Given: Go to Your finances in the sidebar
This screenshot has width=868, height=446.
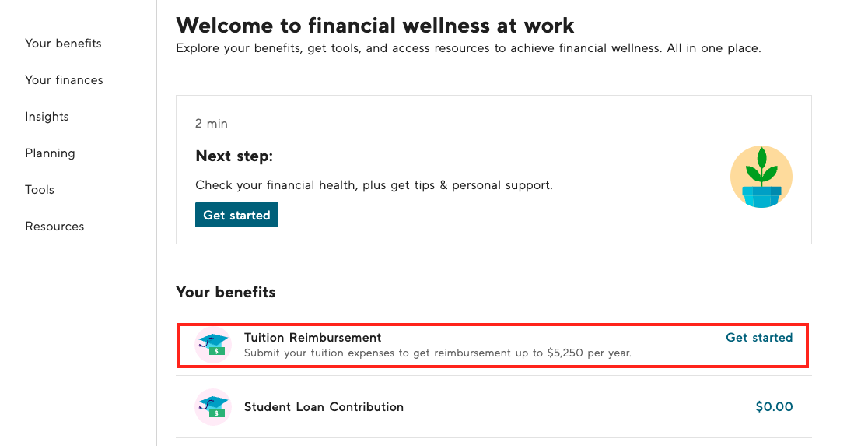Looking at the screenshot, I should pyautogui.click(x=64, y=80).
